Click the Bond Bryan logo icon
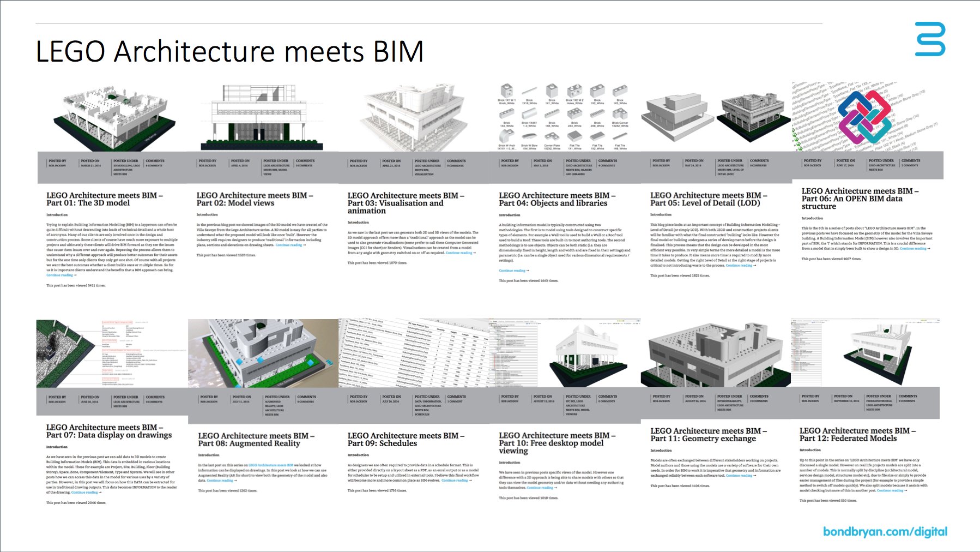The height and width of the screenshot is (552, 980). 930,39
